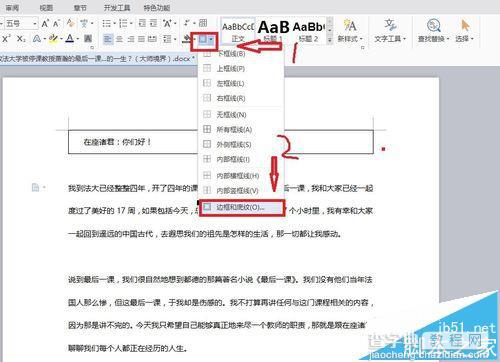Expand the font color dropdown arrow
This screenshot has height=362, width=500.
coord(78,39)
